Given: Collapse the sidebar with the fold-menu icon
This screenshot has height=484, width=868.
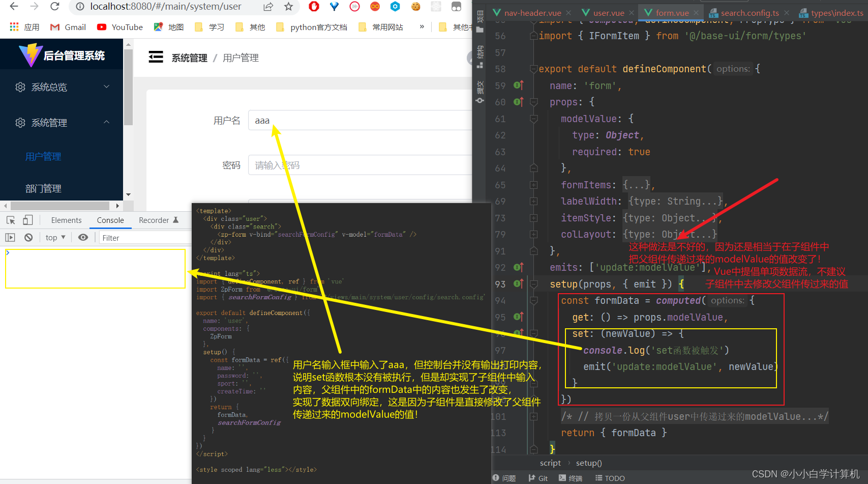Looking at the screenshot, I should 156,57.
